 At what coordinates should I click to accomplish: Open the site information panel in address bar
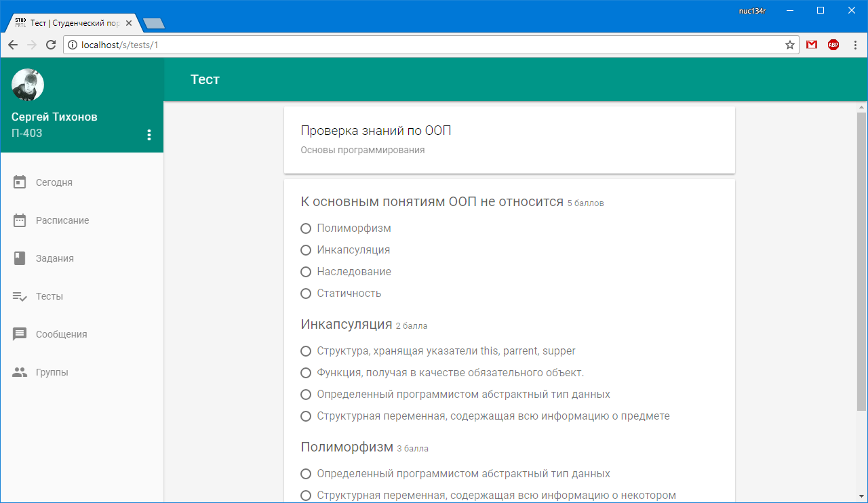72,44
